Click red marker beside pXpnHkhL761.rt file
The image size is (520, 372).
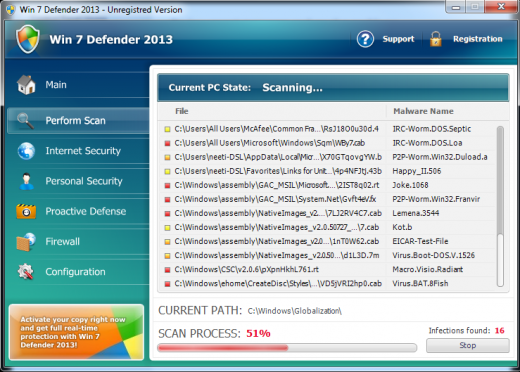(x=167, y=270)
